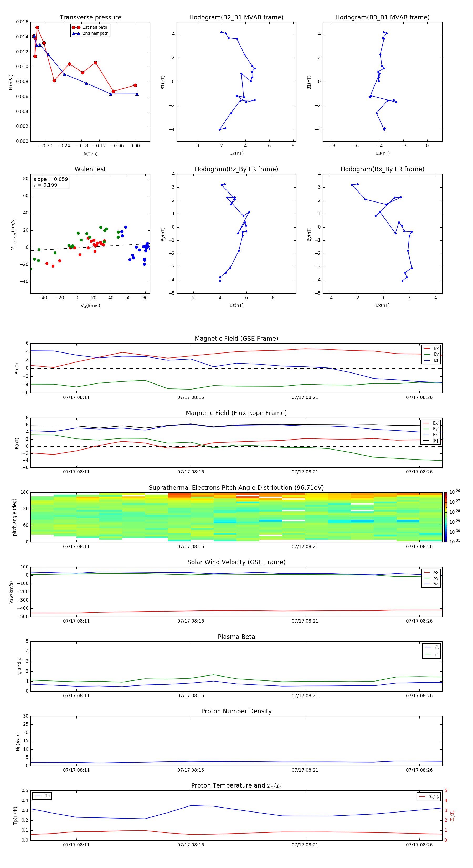The width and height of the screenshot is (473, 868).
Task: Click the By' legend entry in Flux Rope panel
Action: click(431, 429)
